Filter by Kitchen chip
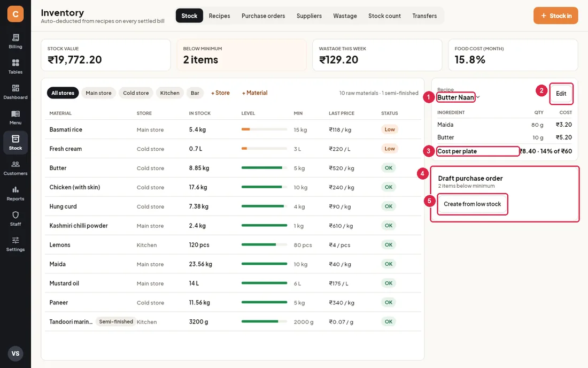The height and width of the screenshot is (368, 588). coord(169,93)
